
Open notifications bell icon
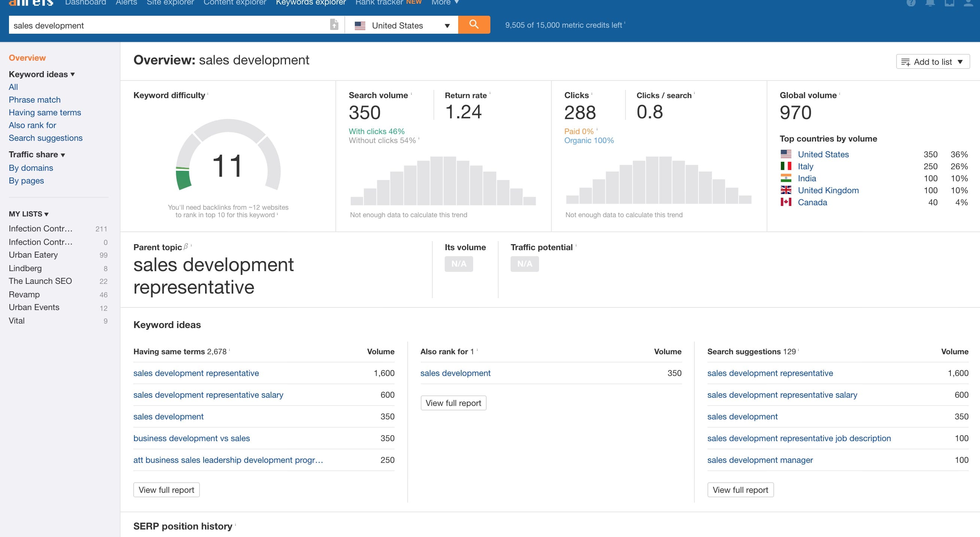coord(930,3)
